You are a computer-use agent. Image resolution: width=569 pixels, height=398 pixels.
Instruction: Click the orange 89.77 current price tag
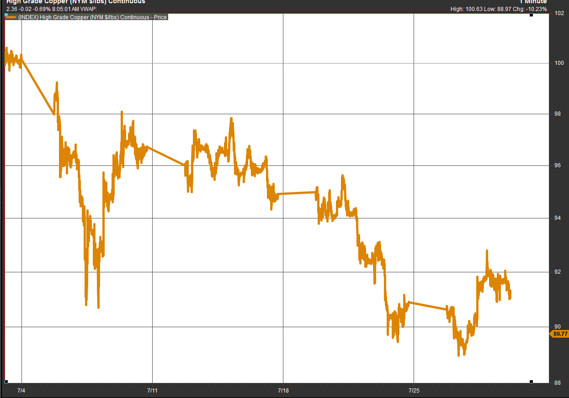pyautogui.click(x=560, y=334)
